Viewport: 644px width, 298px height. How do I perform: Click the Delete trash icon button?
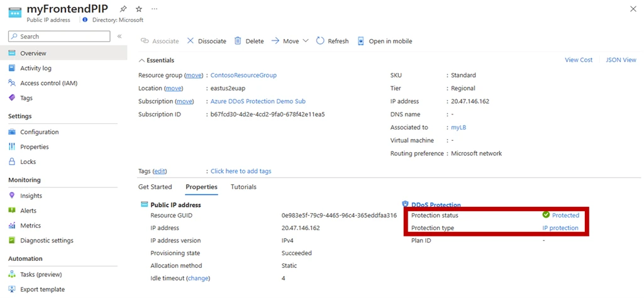point(249,41)
